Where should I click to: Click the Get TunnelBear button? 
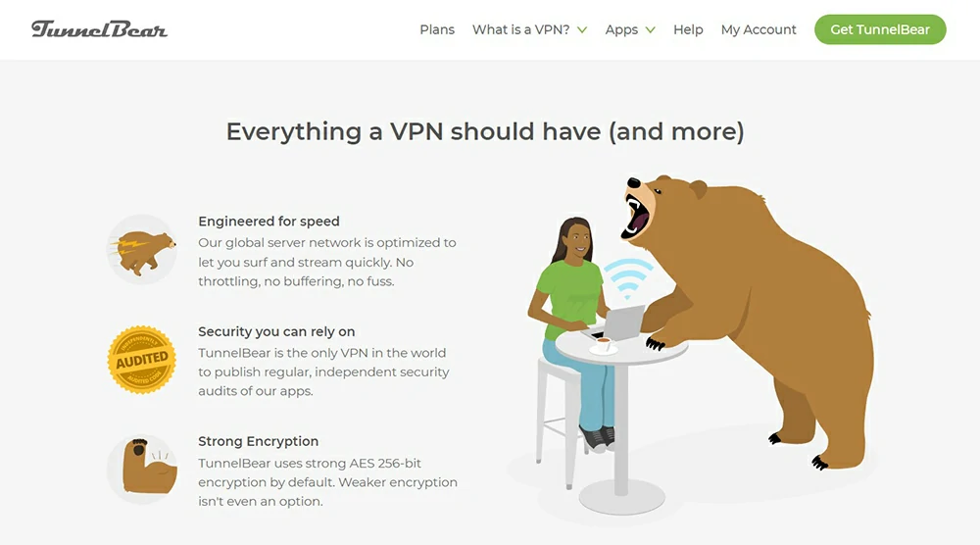(x=880, y=29)
